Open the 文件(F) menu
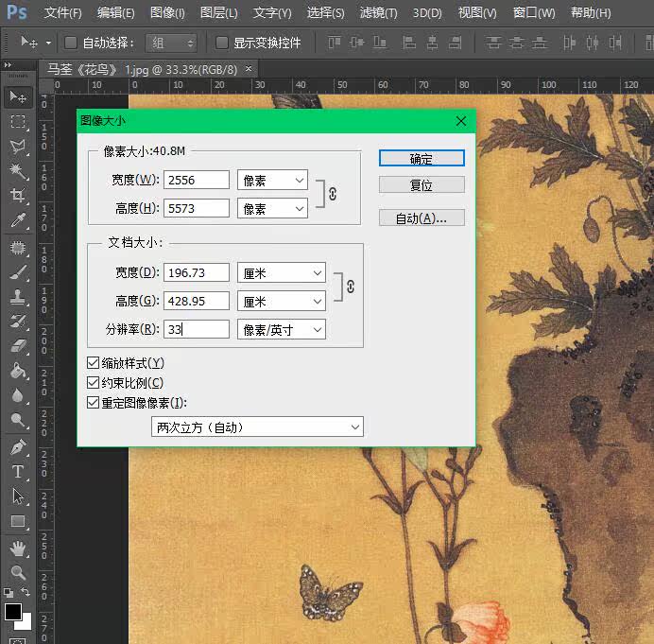The height and width of the screenshot is (644, 654). point(63,13)
